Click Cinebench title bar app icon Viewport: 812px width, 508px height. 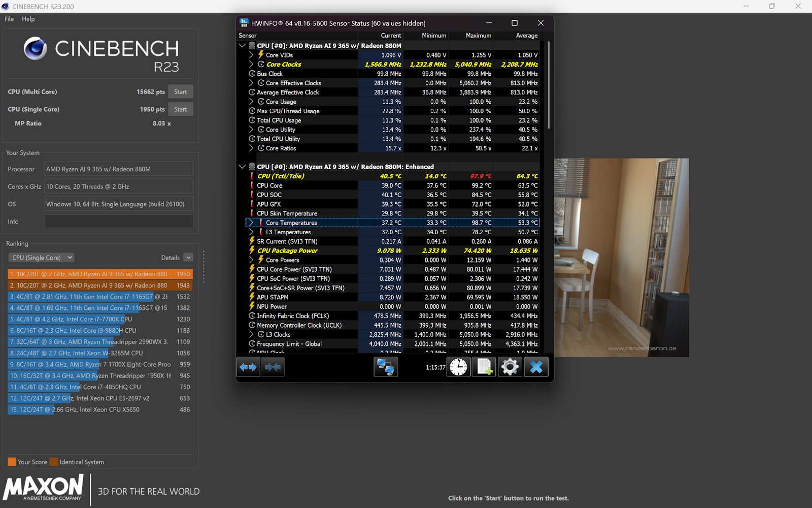coord(6,7)
